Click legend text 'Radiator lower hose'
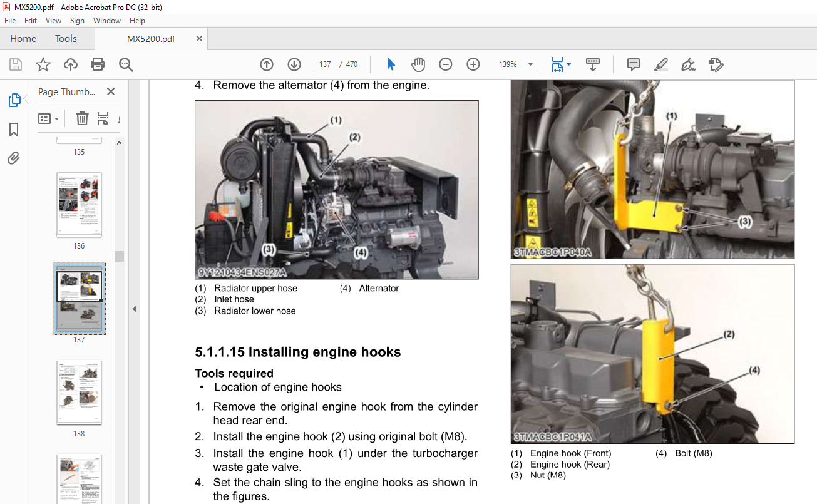 tap(255, 311)
